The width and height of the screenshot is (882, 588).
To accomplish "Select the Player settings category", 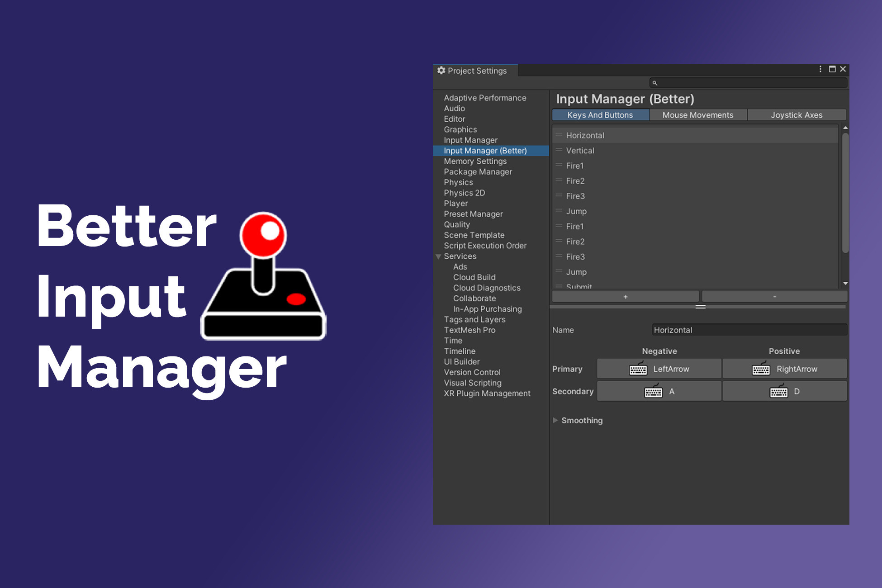I will (455, 204).
